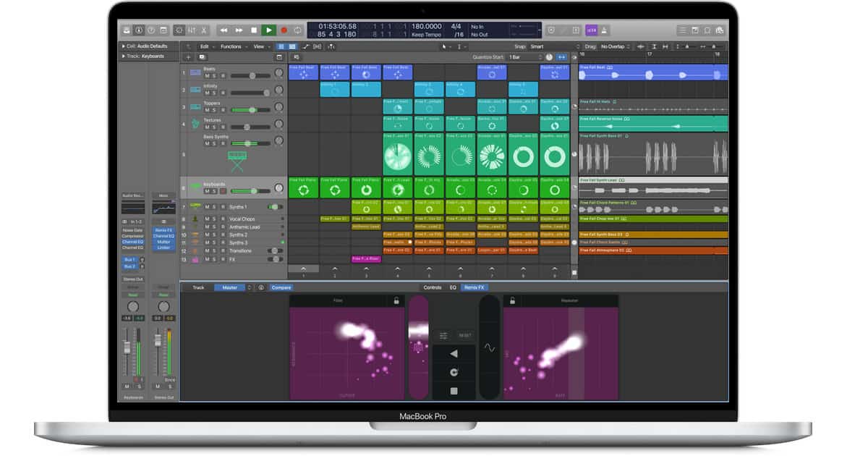868x456 pixels.
Task: Stop playback
Action: [x=254, y=30]
